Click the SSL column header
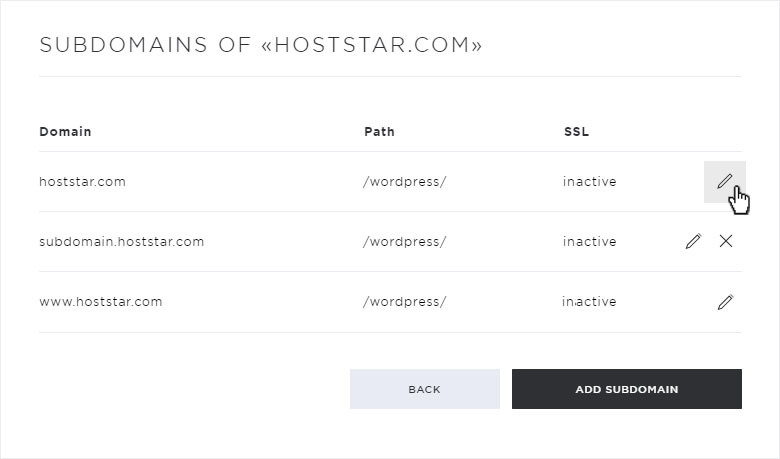780x459 pixels. [x=576, y=132]
